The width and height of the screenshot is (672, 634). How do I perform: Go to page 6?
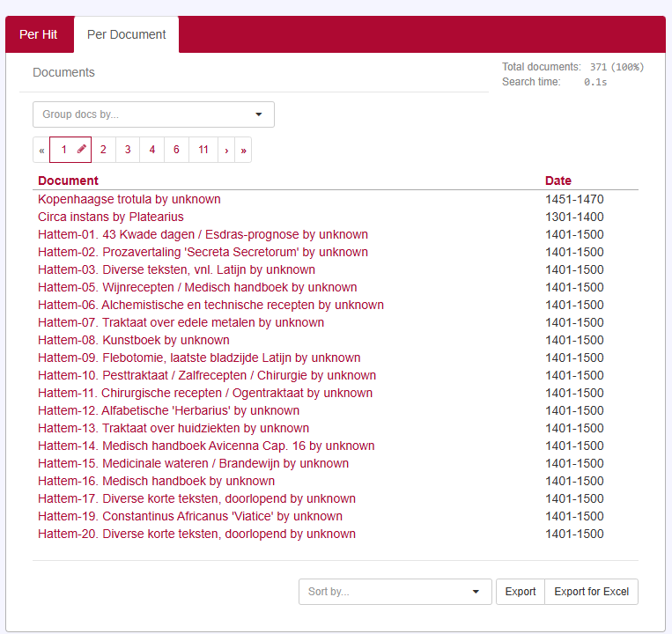[x=176, y=150]
